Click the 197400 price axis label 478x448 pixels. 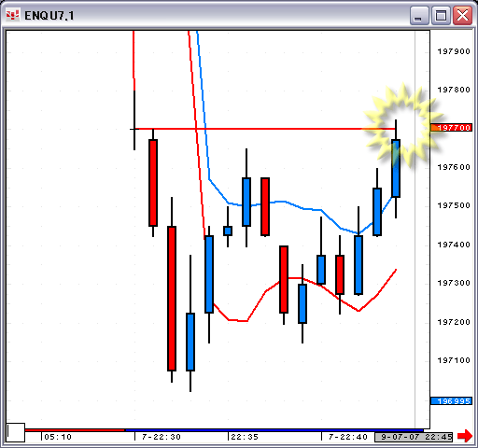(x=454, y=245)
